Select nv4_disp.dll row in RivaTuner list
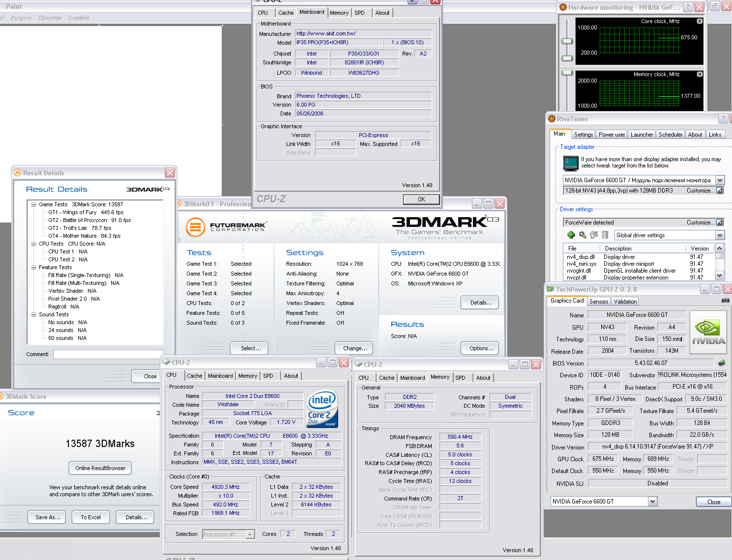This screenshot has width=732, height=560. [x=638, y=257]
